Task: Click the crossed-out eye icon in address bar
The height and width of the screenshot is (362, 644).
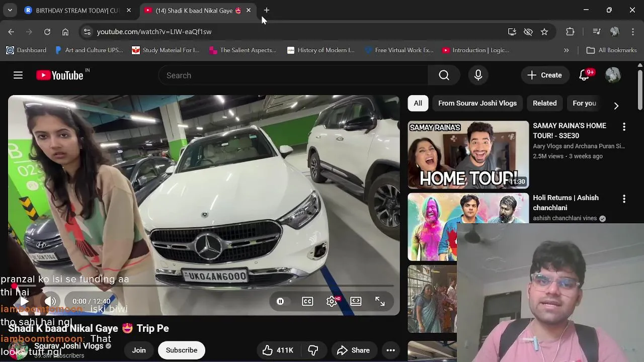Action: pyautogui.click(x=528, y=32)
